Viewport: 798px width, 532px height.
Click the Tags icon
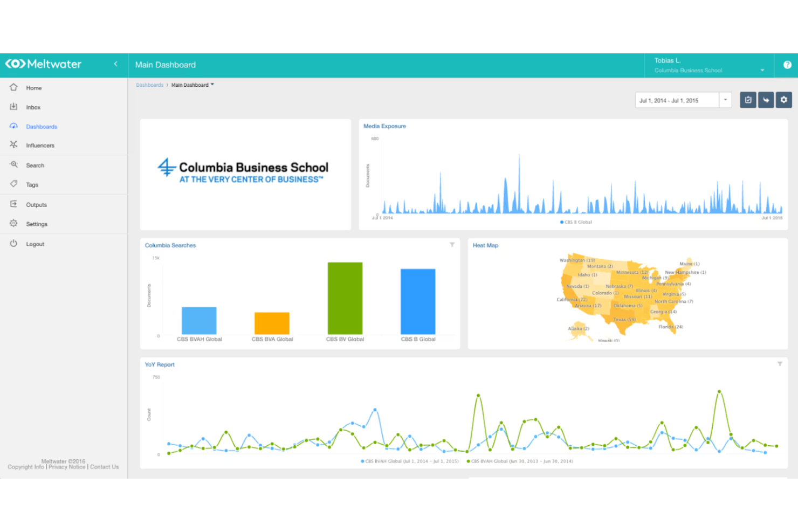13,184
